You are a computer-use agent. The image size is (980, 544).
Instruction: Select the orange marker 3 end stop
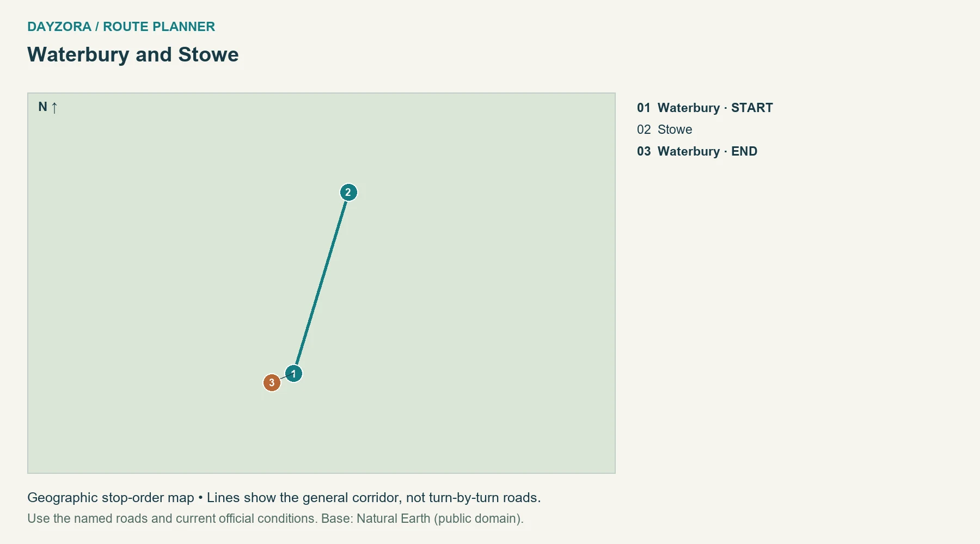coord(272,382)
